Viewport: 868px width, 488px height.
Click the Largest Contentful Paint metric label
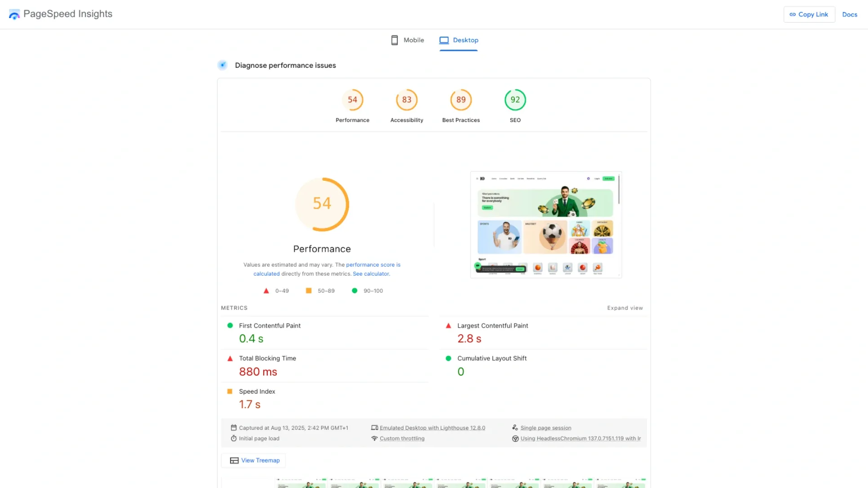click(493, 326)
